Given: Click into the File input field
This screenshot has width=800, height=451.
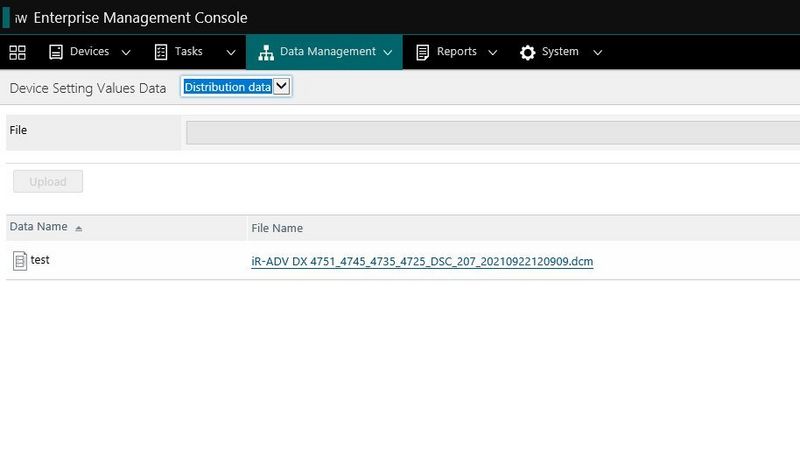Looking at the screenshot, I should pyautogui.click(x=492, y=133).
